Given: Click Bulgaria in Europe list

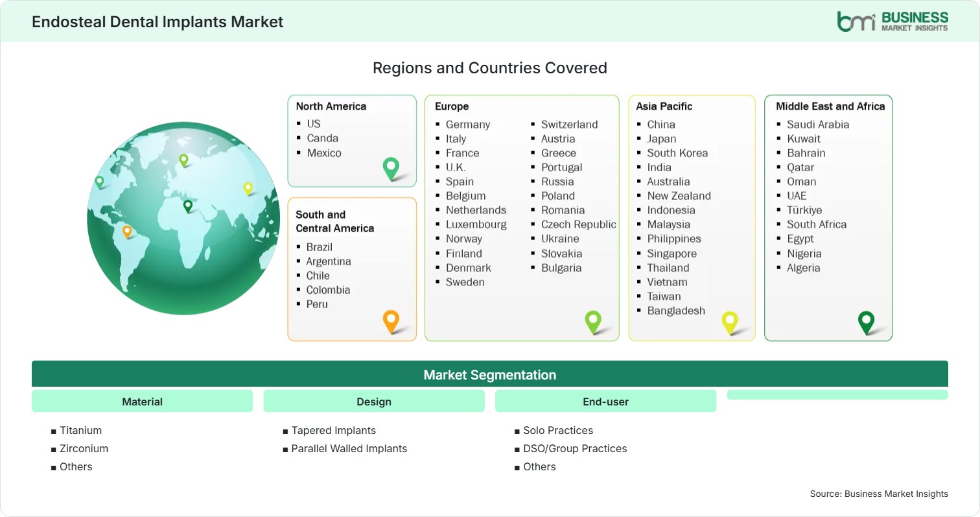Looking at the screenshot, I should tap(561, 267).
